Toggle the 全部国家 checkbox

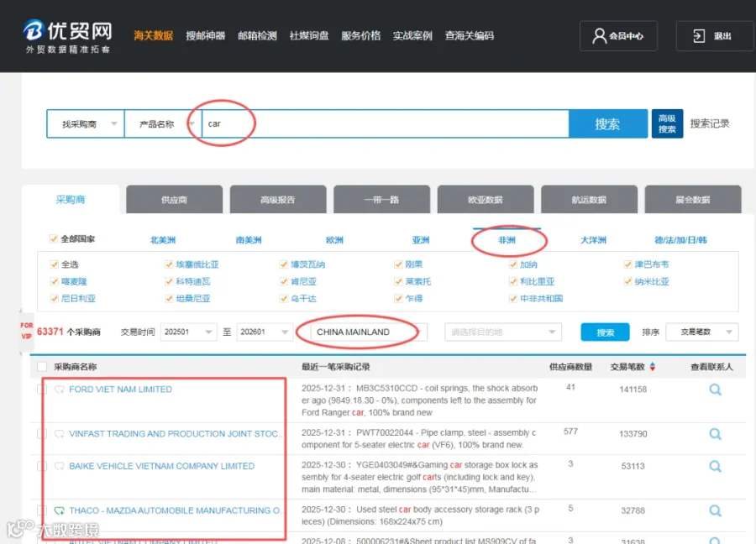54,238
